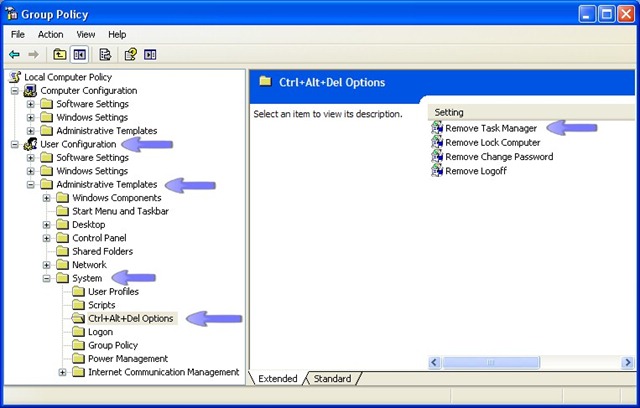Viewport: 640px width, 408px height.
Task: Collapse the System node
Action: (47, 279)
